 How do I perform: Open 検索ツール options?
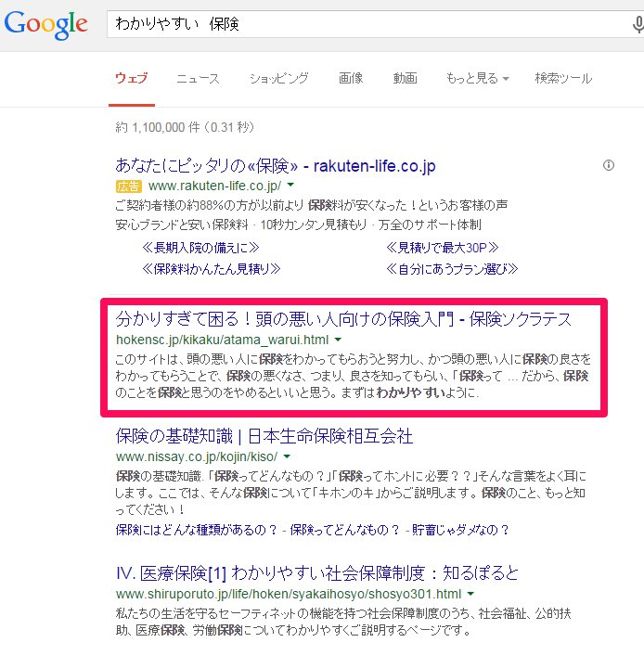coord(563,78)
